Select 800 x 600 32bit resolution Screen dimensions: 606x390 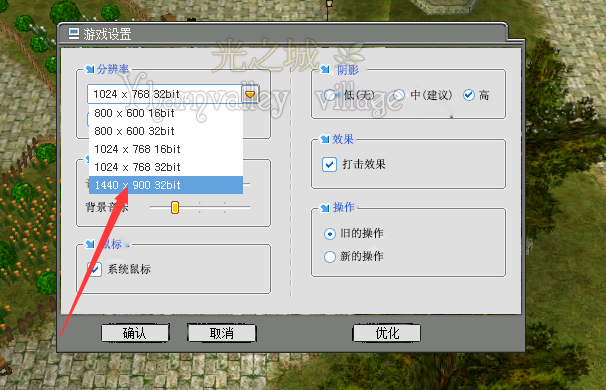coord(166,131)
